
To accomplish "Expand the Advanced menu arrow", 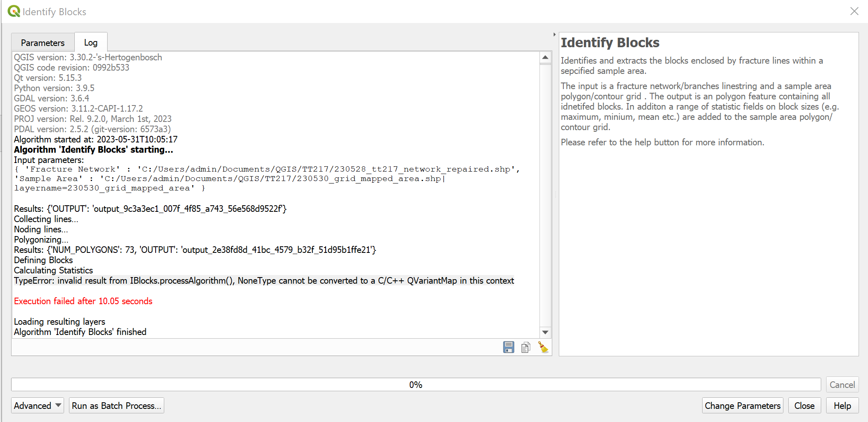I will [x=58, y=406].
